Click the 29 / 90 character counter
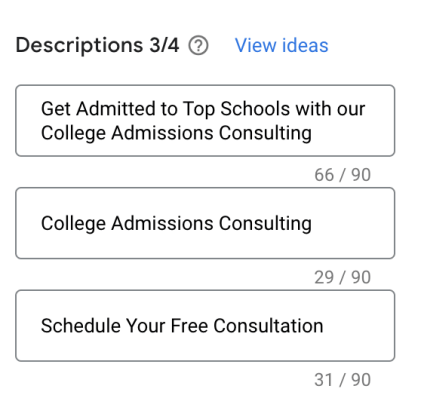 342,277
